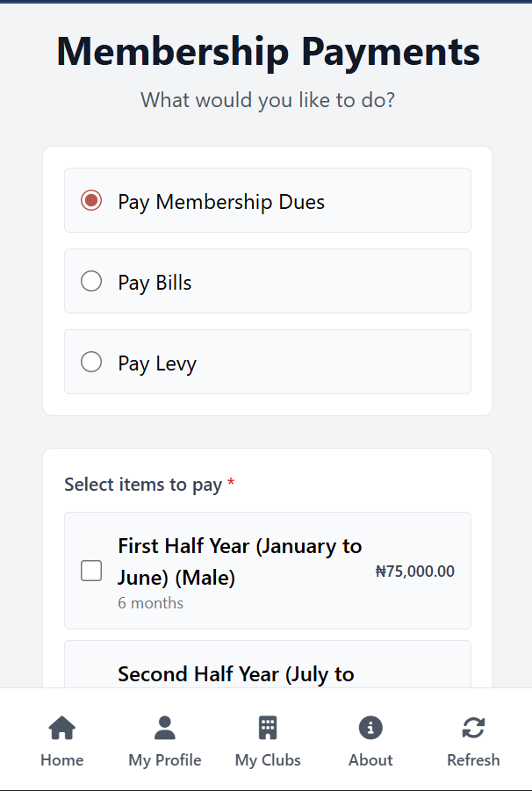Check the First Half Year (Male) checkbox
This screenshot has height=791, width=532.
pos(90,571)
